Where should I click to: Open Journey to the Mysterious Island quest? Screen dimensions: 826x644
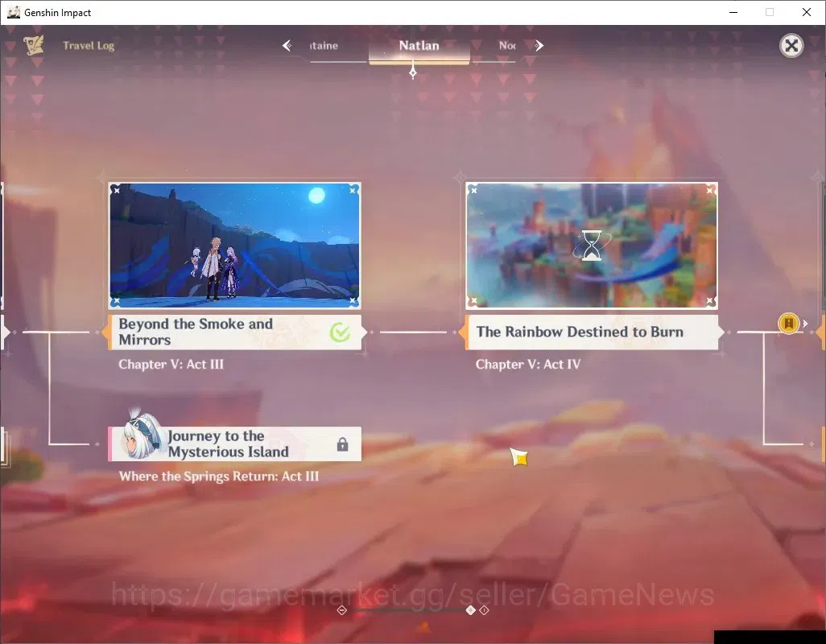point(234,444)
